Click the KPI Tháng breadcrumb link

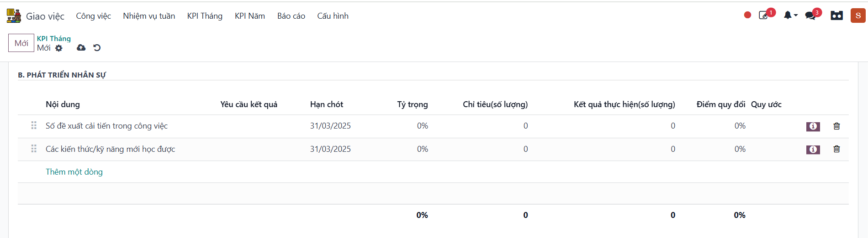(x=54, y=39)
